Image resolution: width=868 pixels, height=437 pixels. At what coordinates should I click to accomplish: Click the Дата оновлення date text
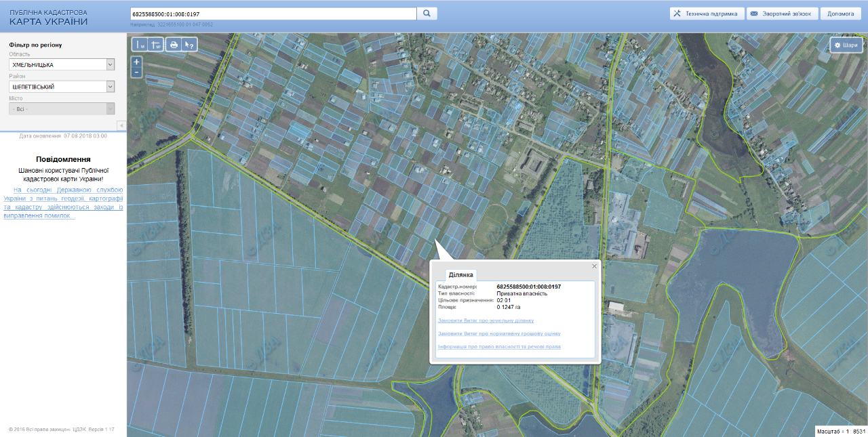point(63,136)
